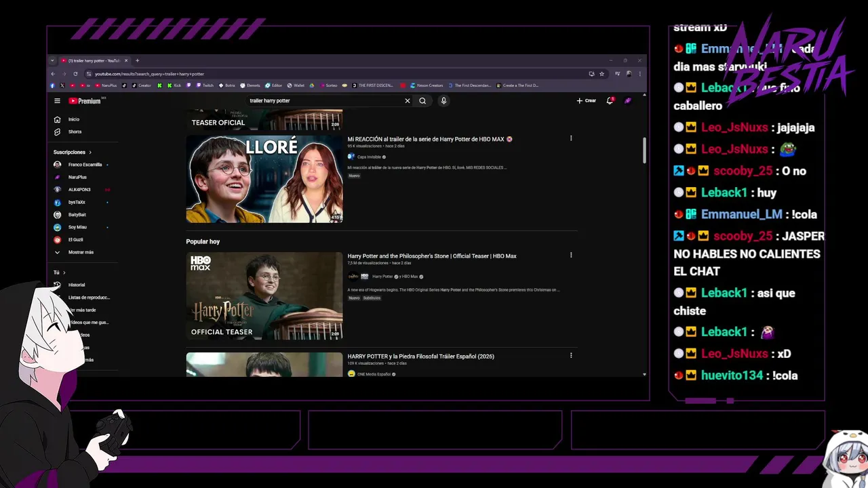Open a new browser tab with the plus
The height and width of the screenshot is (488, 868).
tap(137, 60)
